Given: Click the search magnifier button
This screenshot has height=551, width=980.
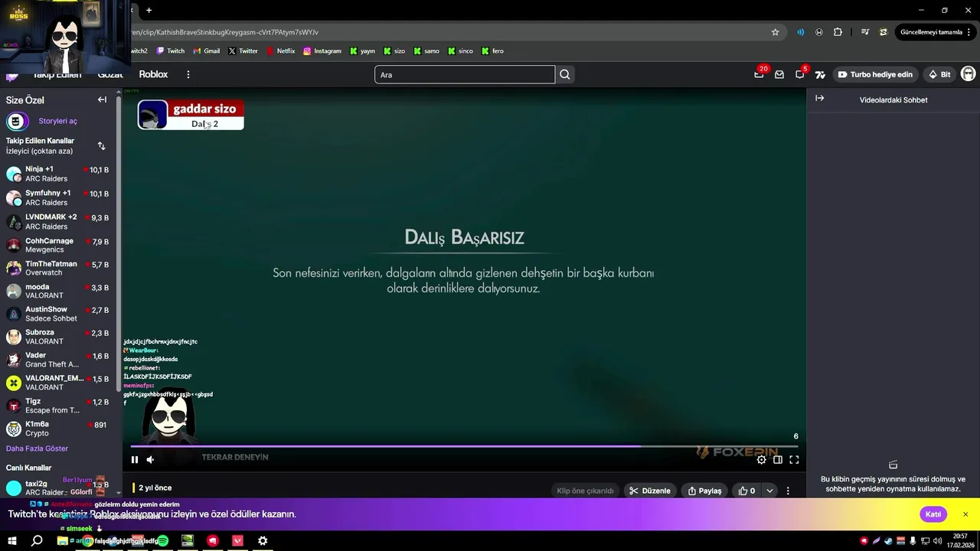Looking at the screenshot, I should pyautogui.click(x=565, y=74).
